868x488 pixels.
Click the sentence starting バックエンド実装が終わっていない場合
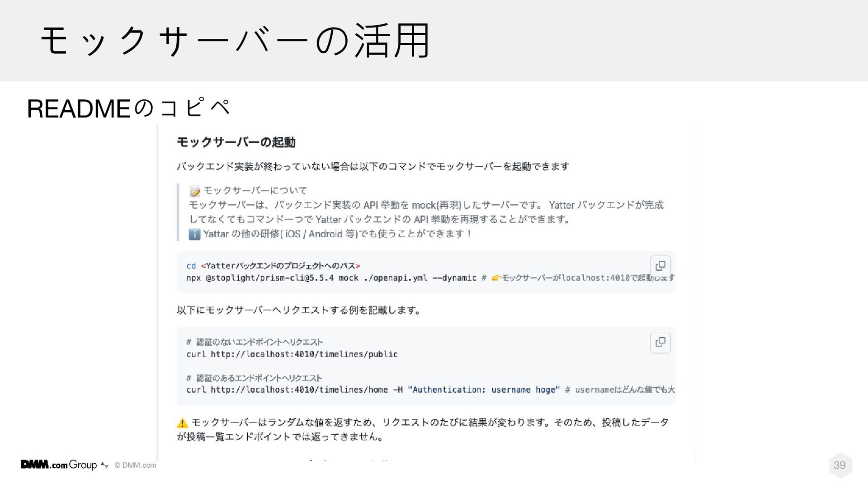(x=373, y=166)
